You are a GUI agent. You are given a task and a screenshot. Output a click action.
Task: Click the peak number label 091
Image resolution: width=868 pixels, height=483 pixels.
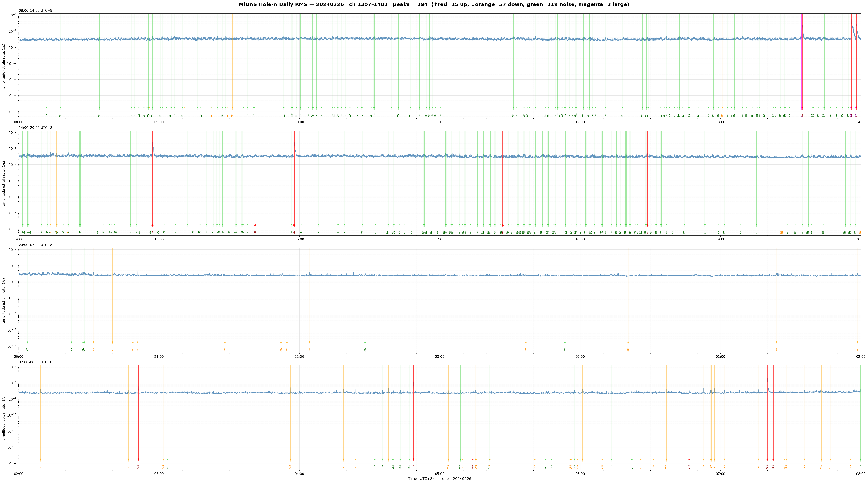[x=622, y=115]
